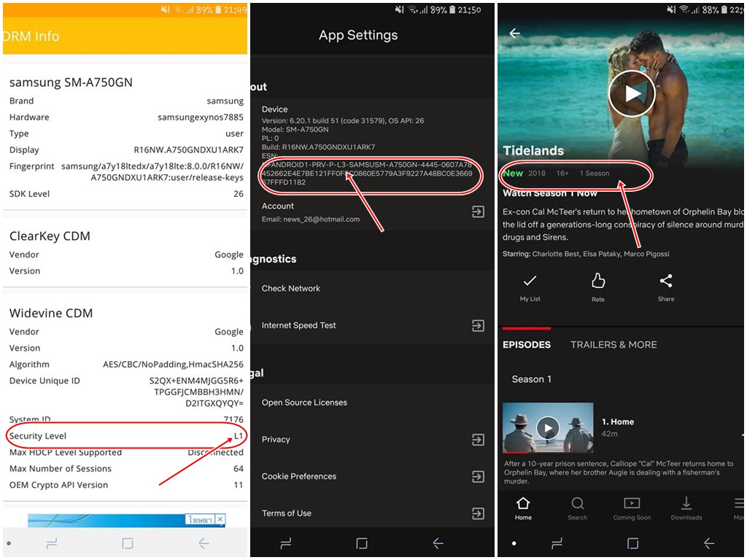747x560 pixels.
Task: Open Terms of Use arrow icon
Action: pos(478,513)
